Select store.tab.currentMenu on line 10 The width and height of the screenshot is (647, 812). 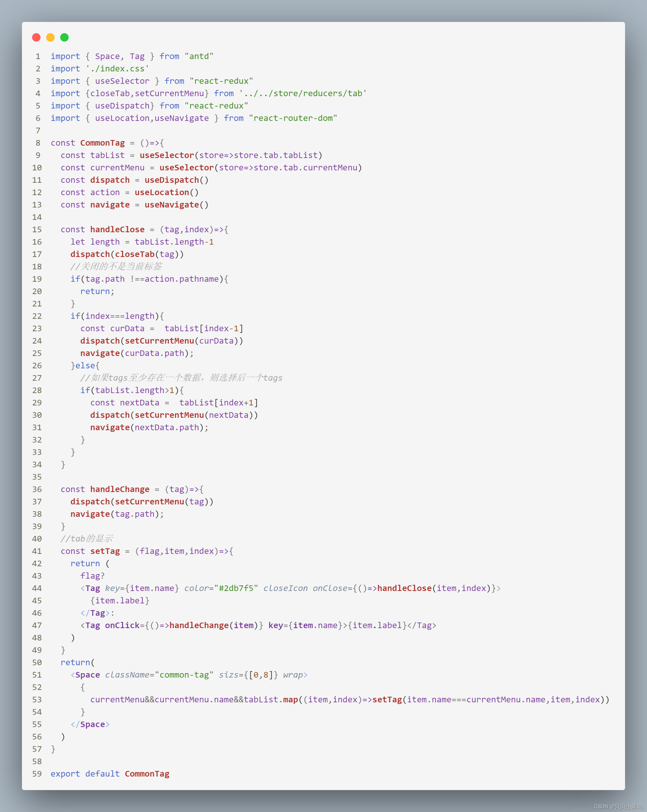click(305, 168)
